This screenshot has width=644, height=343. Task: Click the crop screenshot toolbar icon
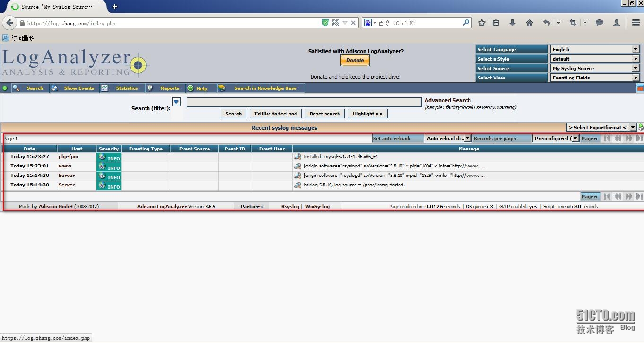coord(573,23)
